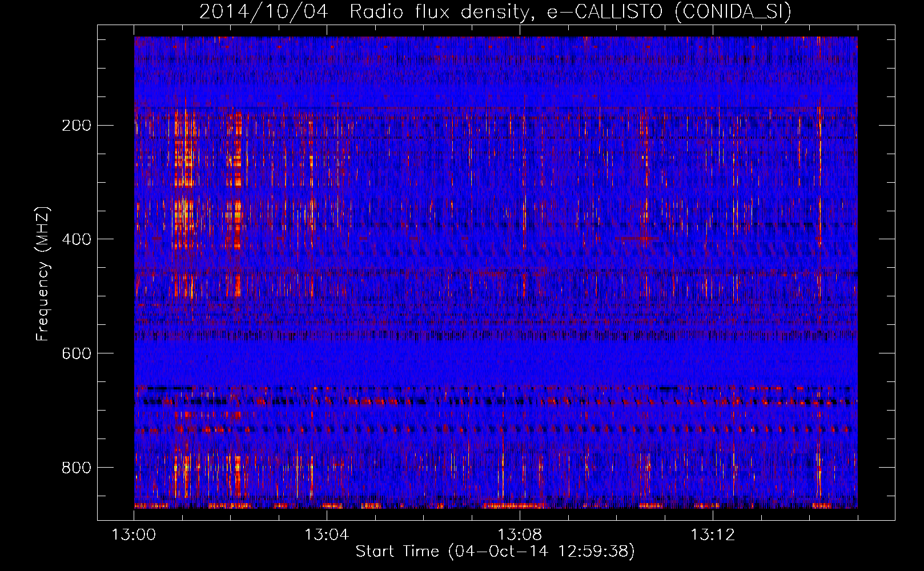Image resolution: width=924 pixels, height=571 pixels.
Task: Click the Start Time axis label
Action: (x=495, y=551)
